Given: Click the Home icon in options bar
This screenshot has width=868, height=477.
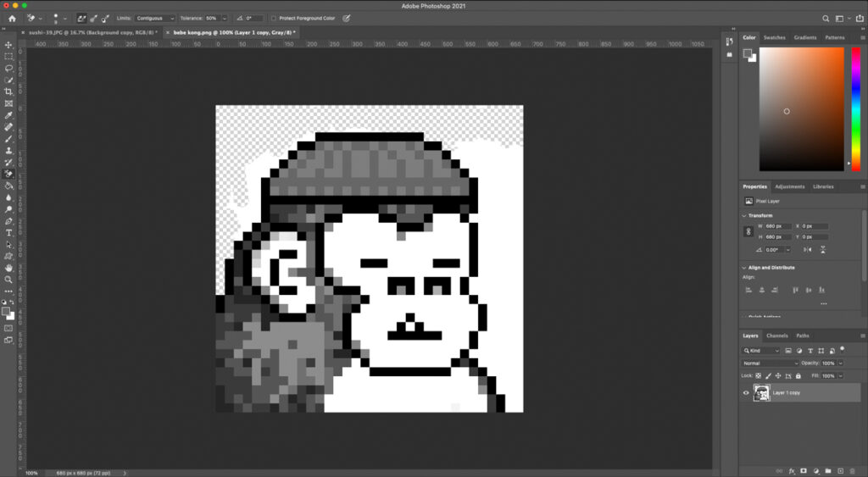Looking at the screenshot, I should tap(12, 18).
